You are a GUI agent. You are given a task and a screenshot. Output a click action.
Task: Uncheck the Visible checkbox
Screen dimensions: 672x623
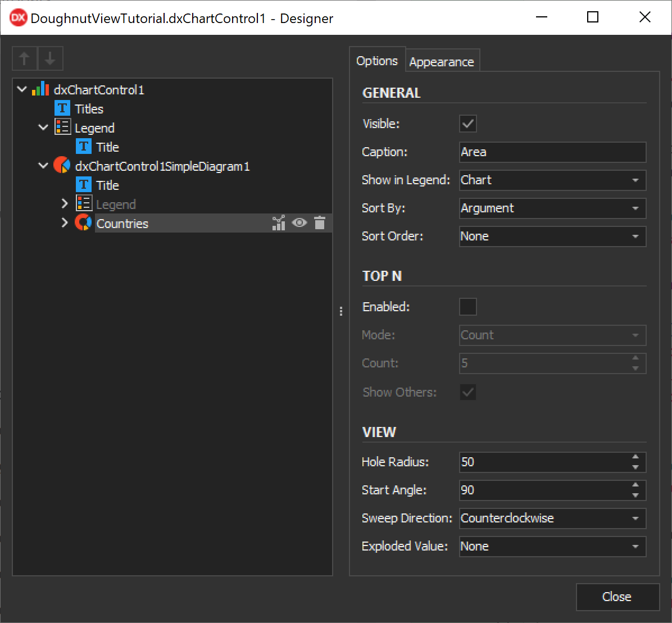pos(468,124)
